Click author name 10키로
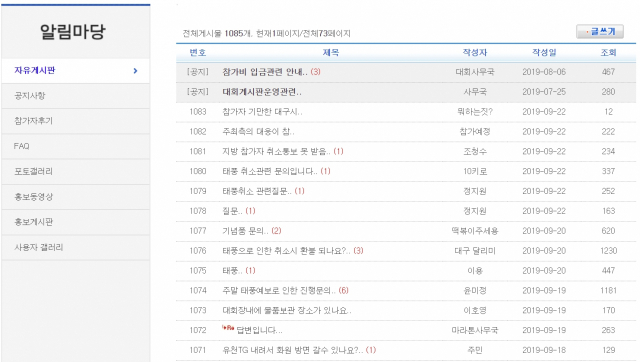The height and width of the screenshot is (362, 640). point(475,171)
